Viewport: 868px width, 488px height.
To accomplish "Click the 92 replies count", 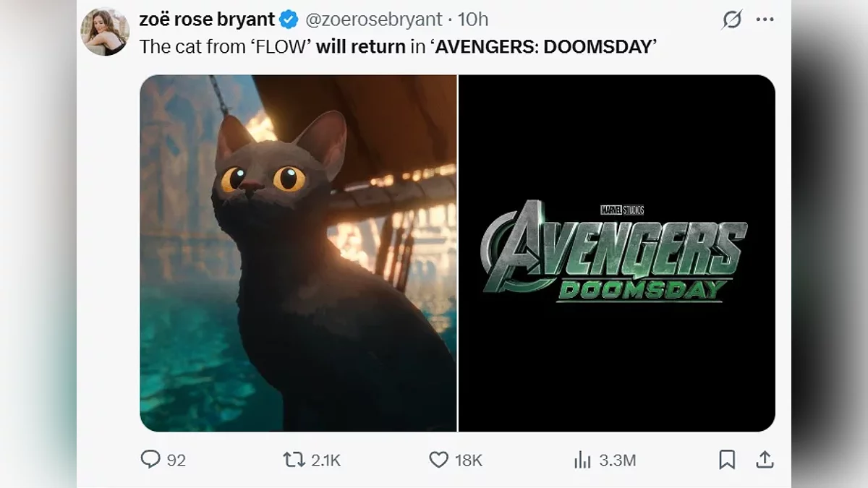I will point(176,460).
